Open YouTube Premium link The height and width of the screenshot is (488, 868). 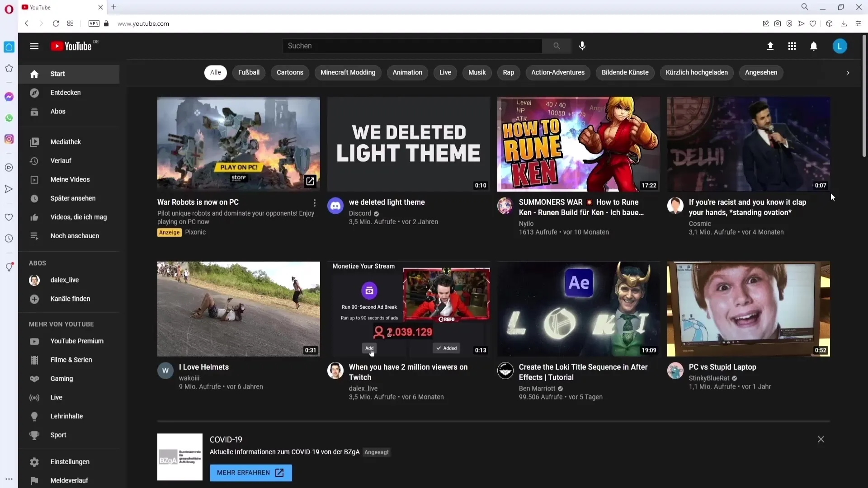tap(69, 341)
